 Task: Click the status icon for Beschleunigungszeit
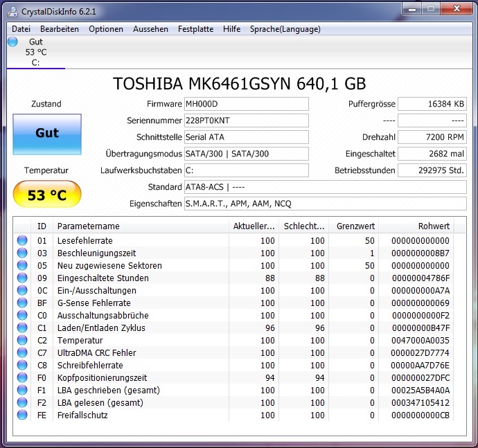[x=22, y=253]
